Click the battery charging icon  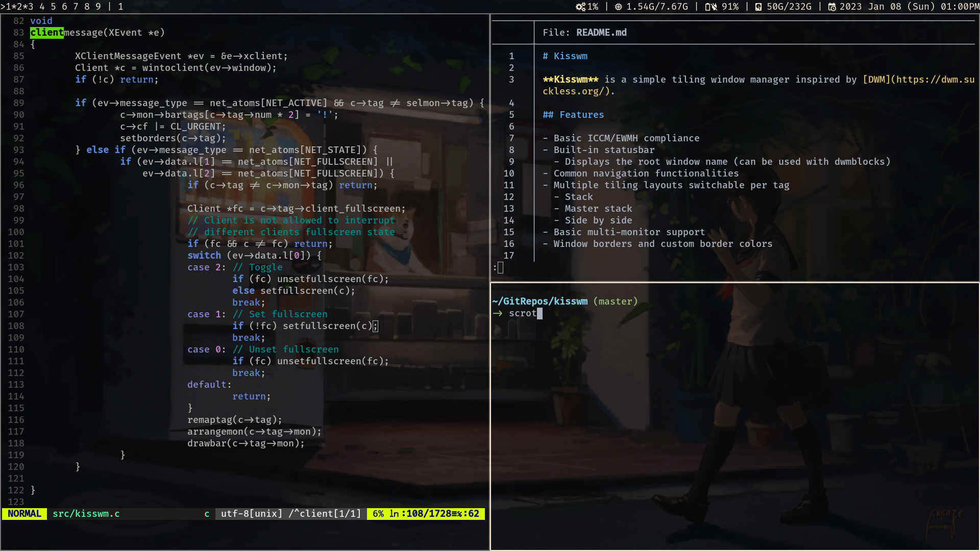click(x=710, y=7)
